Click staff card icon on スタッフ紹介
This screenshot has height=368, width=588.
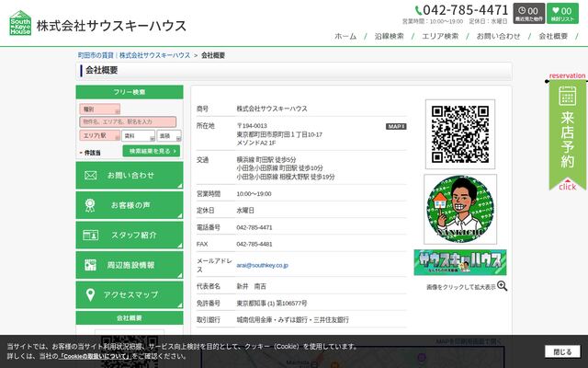(90, 236)
